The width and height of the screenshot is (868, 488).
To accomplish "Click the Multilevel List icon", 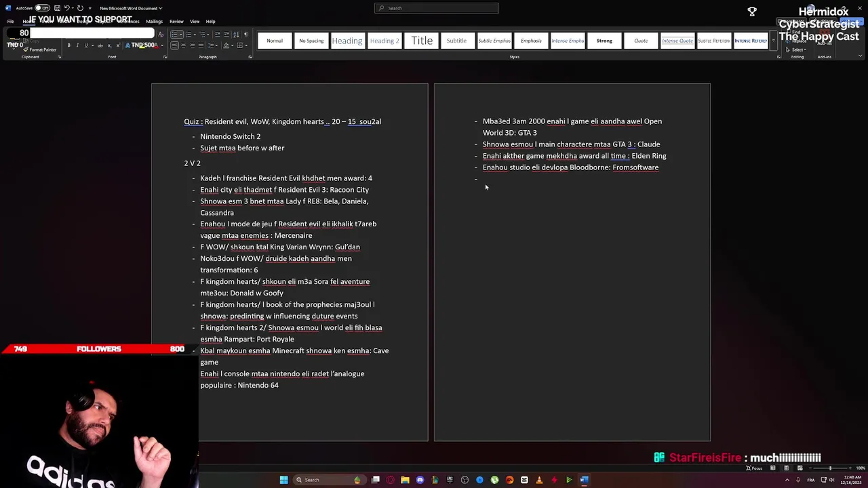I will coord(202,35).
